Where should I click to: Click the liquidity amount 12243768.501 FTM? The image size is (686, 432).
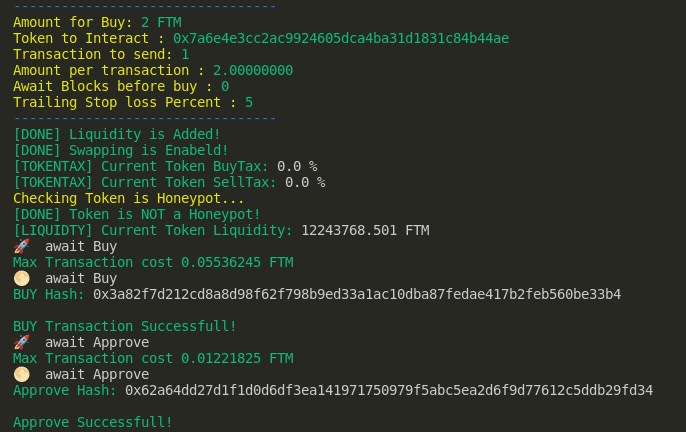coord(365,230)
